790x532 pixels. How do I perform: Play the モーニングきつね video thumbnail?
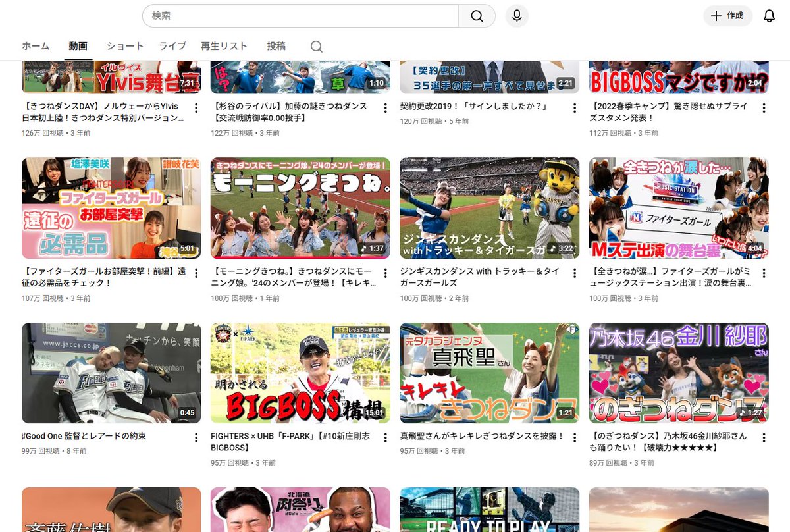click(300, 207)
